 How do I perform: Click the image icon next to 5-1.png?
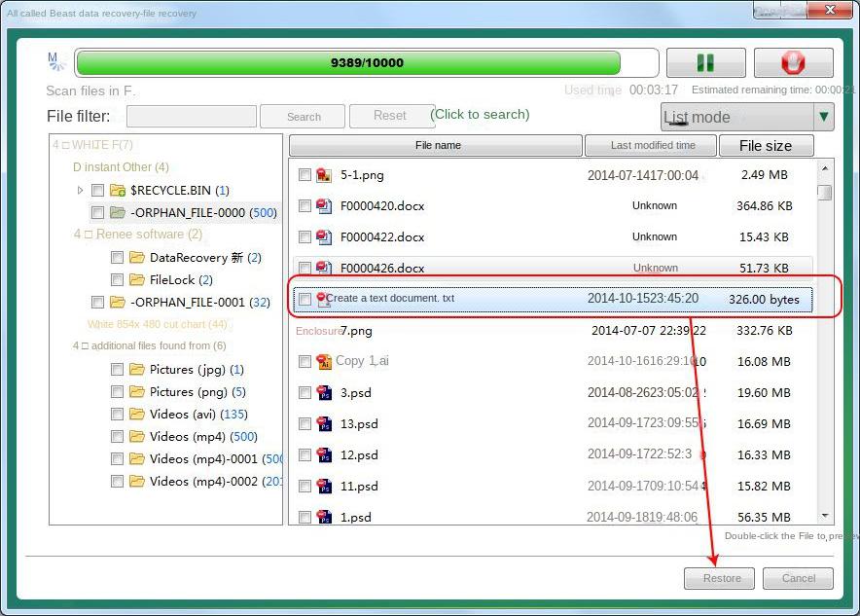pos(321,176)
